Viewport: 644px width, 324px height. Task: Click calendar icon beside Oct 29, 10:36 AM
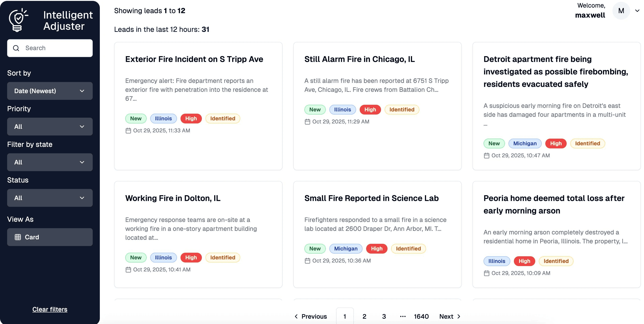(x=307, y=261)
